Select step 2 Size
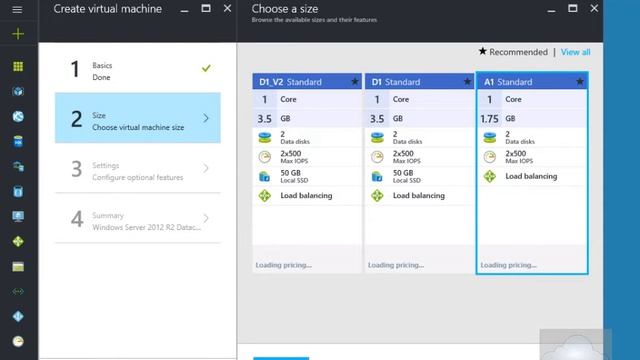The height and width of the screenshot is (360, 640). [x=138, y=118]
